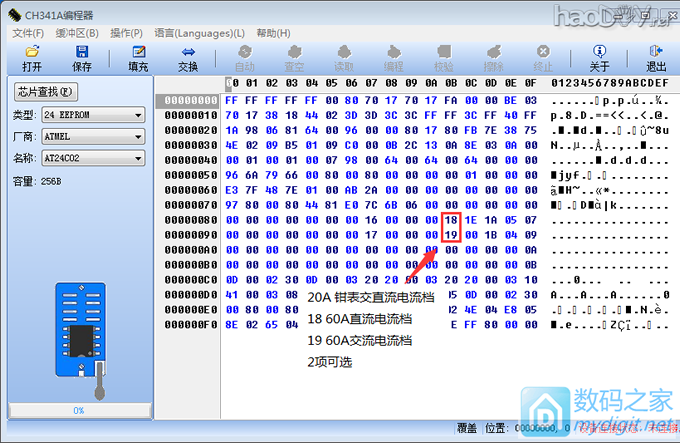Click the 填充 (Fill) buffer icon
The height and width of the screenshot is (443, 680).
pos(138,52)
